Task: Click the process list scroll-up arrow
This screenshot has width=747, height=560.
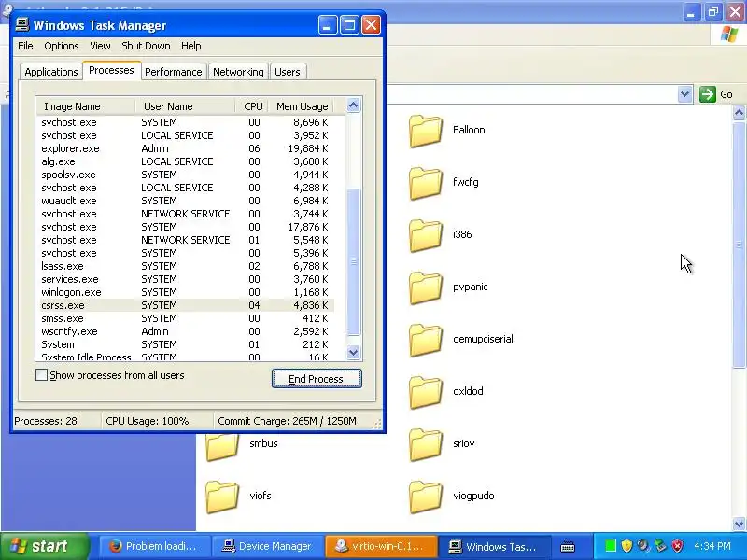Action: pyautogui.click(x=353, y=105)
